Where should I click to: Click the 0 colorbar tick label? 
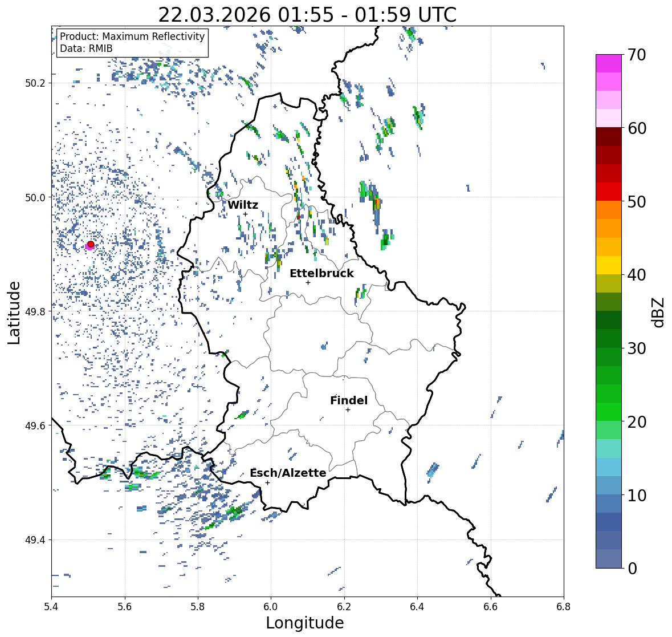pyautogui.click(x=632, y=569)
